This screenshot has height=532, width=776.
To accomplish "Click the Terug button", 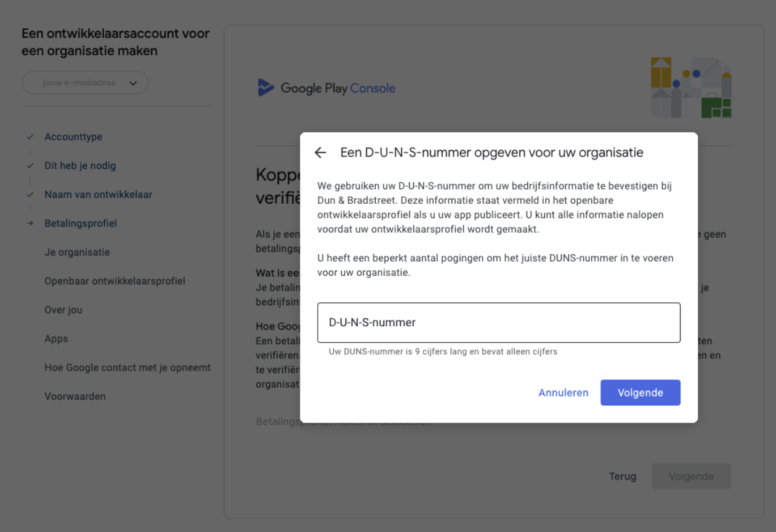I will 622,477.
